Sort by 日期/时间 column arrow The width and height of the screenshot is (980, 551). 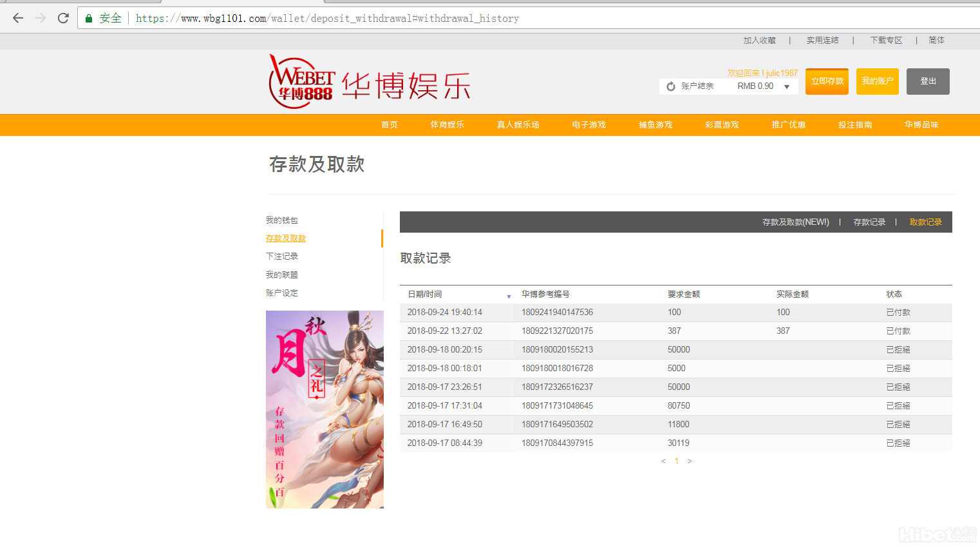(x=509, y=296)
